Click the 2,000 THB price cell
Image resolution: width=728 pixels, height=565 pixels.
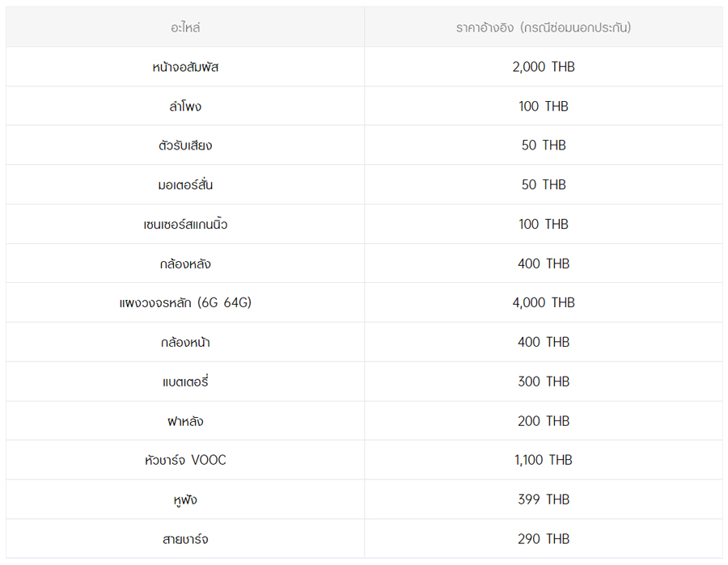pyautogui.click(x=544, y=67)
